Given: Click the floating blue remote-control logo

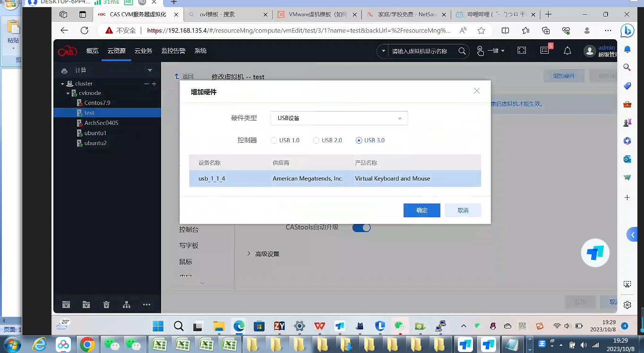Looking at the screenshot, I should [x=595, y=253].
